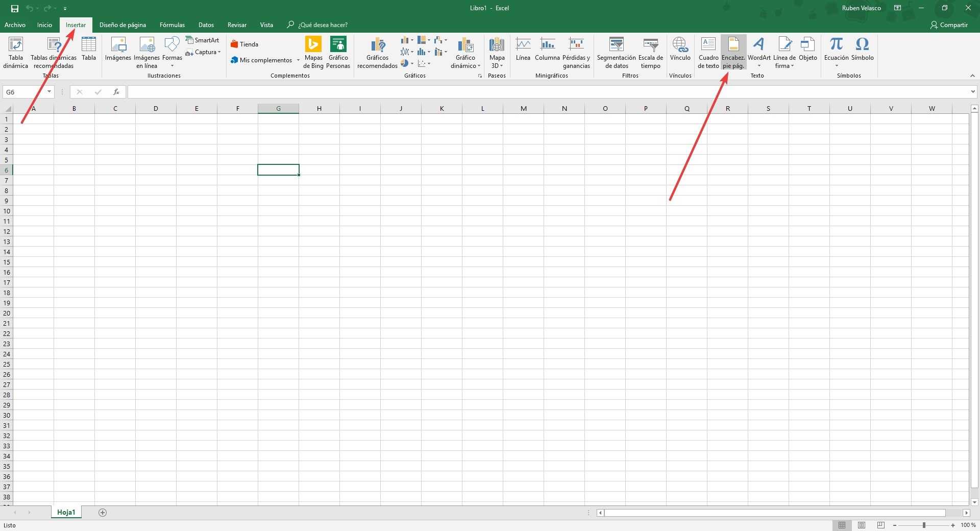The width and height of the screenshot is (980, 531).
Task: Switch to Page Layout view in status bar
Action: [862, 525]
